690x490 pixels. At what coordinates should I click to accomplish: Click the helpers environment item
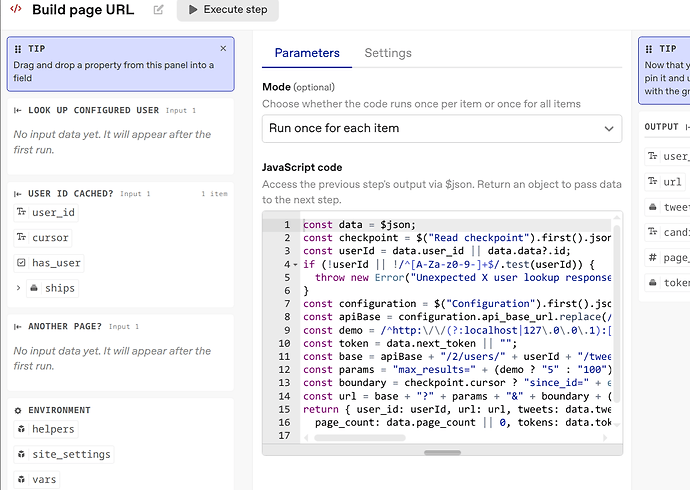click(46, 429)
